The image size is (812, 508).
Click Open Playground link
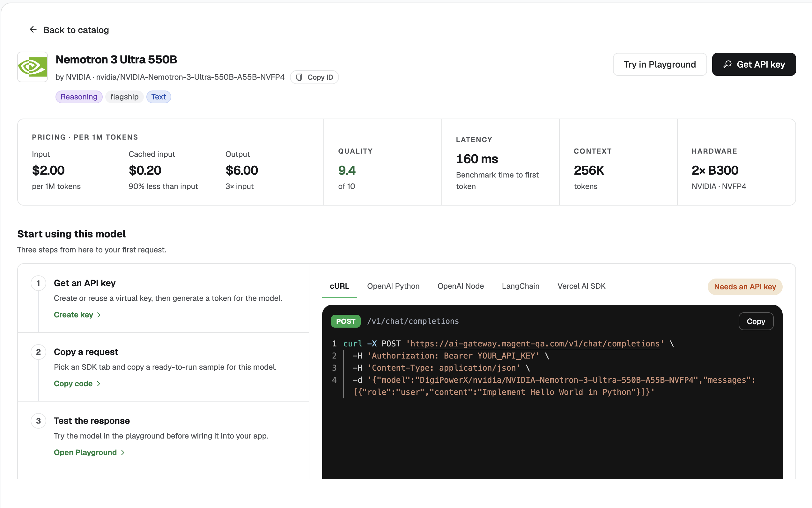[89, 453]
